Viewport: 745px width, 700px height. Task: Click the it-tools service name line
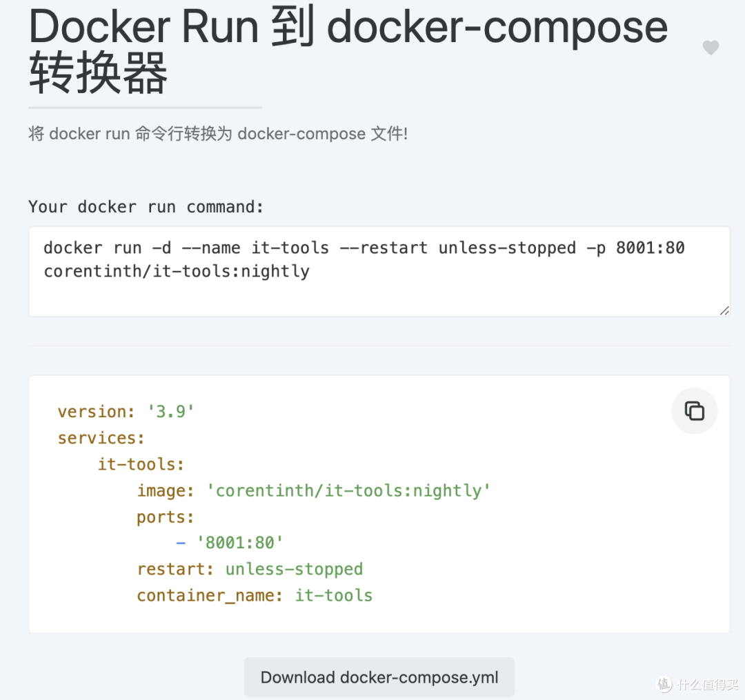[141, 464]
